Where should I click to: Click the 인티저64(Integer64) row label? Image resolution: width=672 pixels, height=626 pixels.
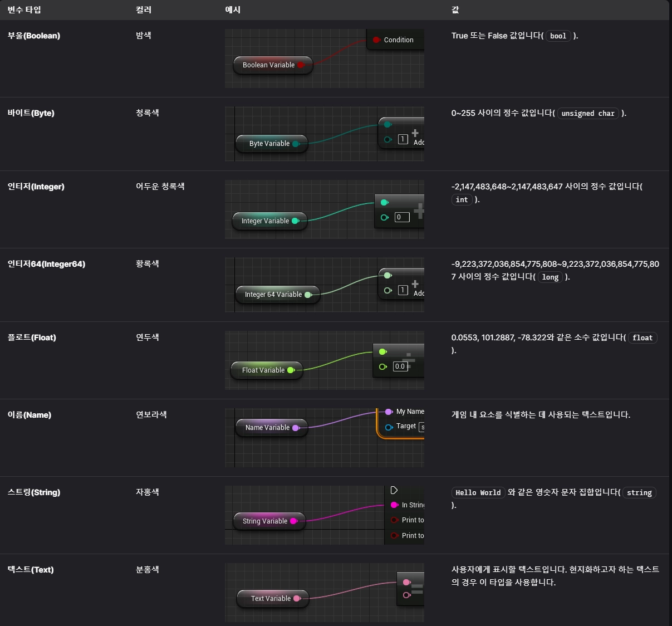point(46,264)
